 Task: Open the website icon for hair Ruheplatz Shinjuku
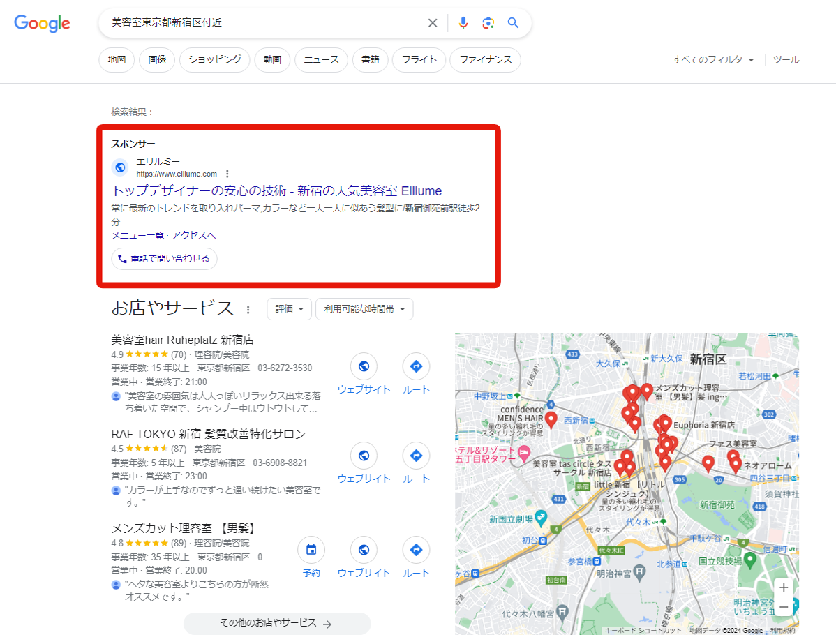tap(364, 366)
